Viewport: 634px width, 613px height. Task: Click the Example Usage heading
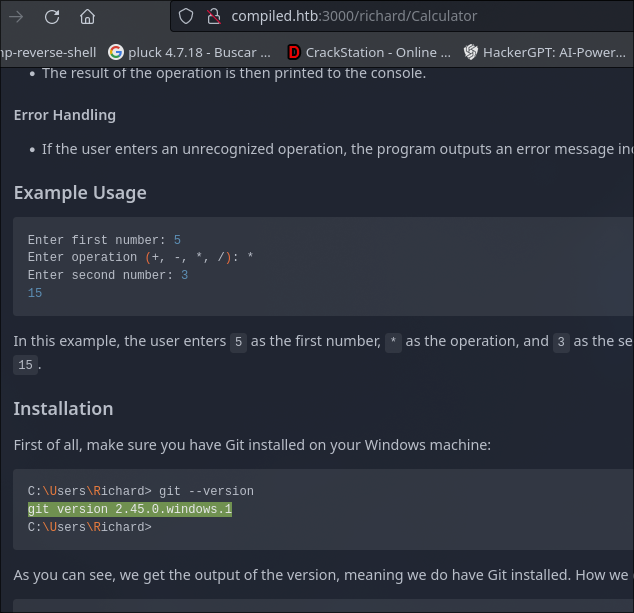(80, 192)
